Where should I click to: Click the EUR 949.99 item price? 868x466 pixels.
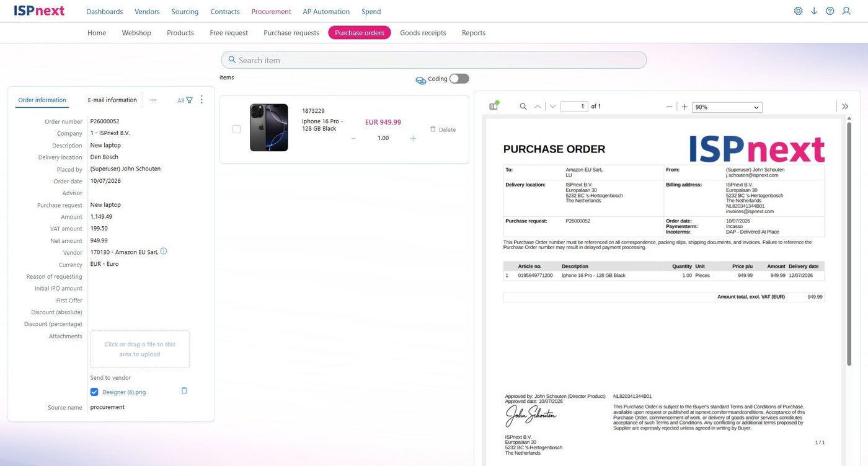383,122
